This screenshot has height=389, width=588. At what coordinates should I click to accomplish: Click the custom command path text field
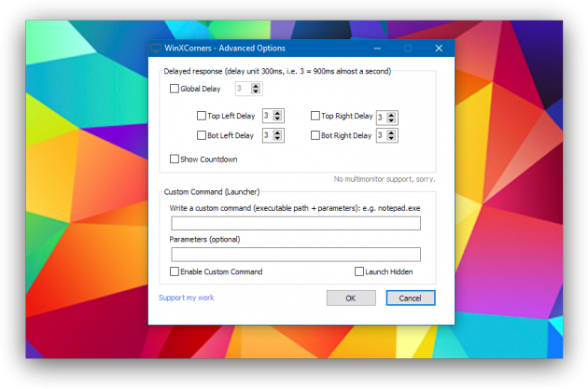pyautogui.click(x=296, y=223)
